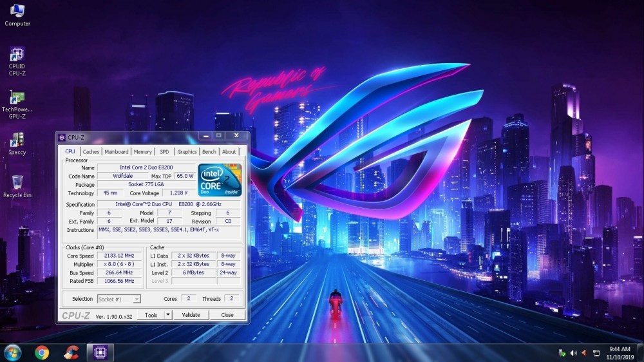Switch to the CPU tab

[x=70, y=151]
